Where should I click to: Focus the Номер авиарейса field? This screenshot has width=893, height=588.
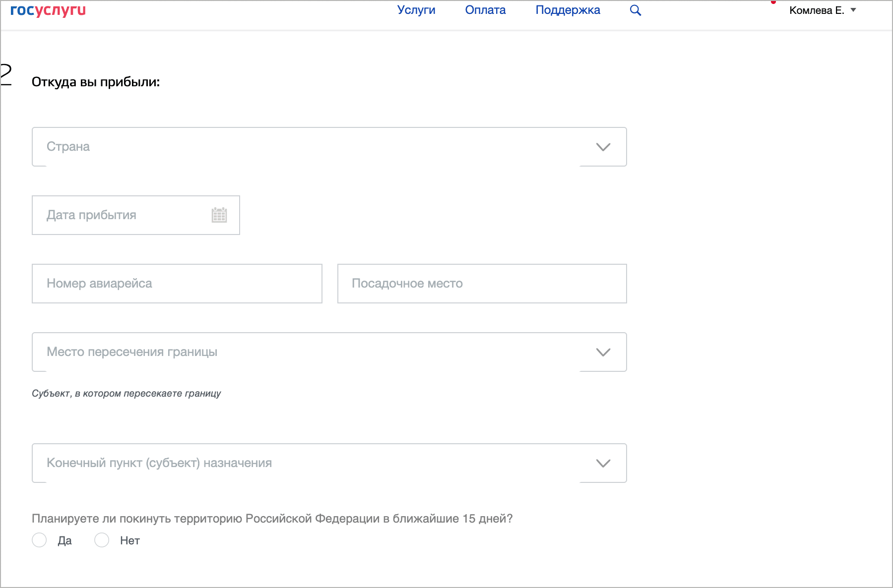(177, 284)
